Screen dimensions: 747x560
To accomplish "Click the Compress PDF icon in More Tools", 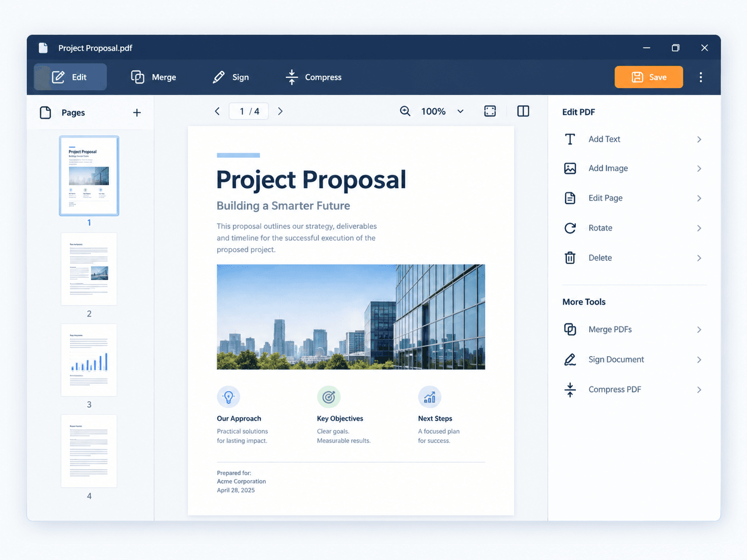I will 570,390.
